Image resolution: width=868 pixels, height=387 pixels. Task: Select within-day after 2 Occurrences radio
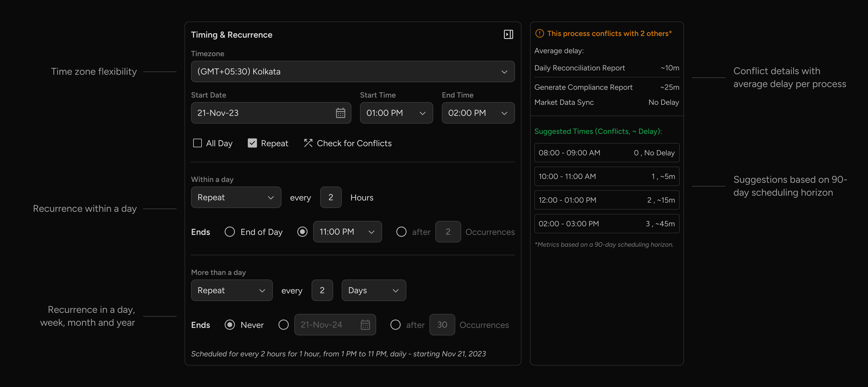click(x=401, y=231)
